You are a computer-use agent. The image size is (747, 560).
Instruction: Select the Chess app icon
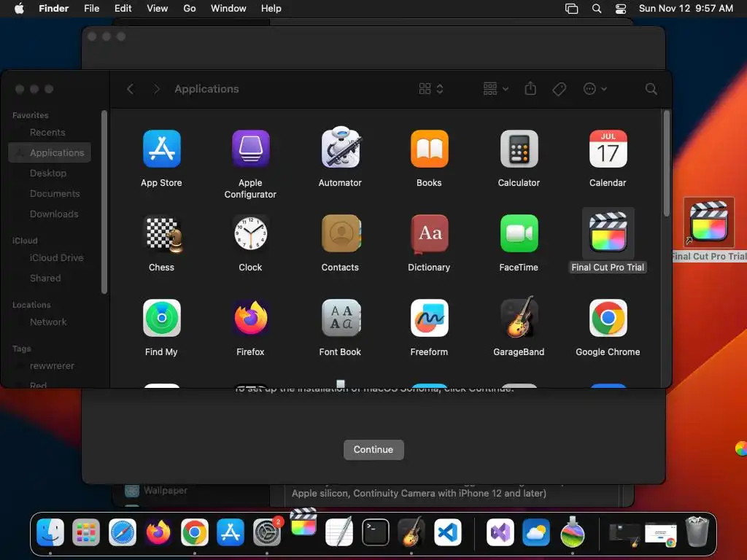point(163,234)
